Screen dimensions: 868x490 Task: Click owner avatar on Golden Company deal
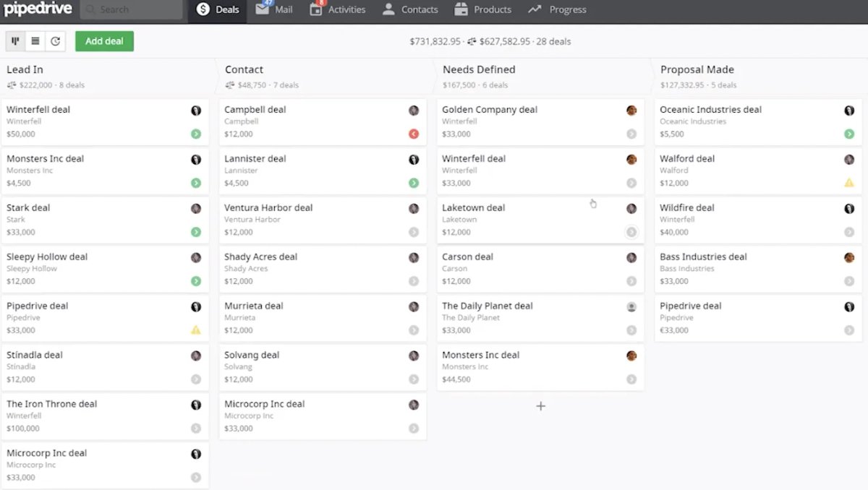click(631, 111)
